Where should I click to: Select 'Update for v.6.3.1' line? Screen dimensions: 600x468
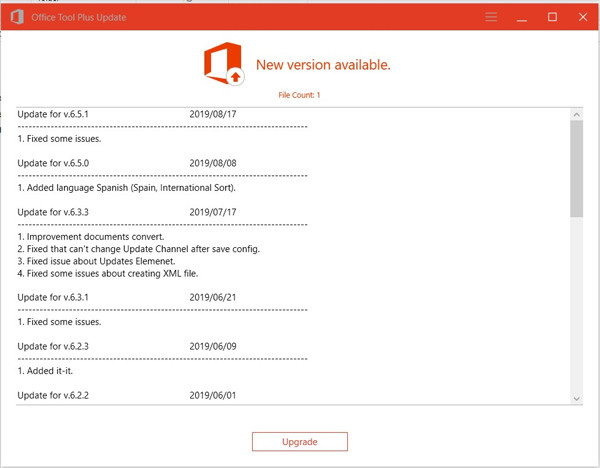[53, 297]
